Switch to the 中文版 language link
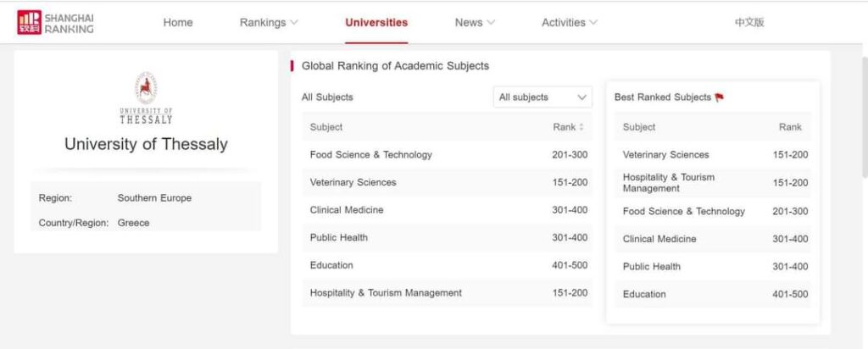The width and height of the screenshot is (868, 349). tap(749, 23)
